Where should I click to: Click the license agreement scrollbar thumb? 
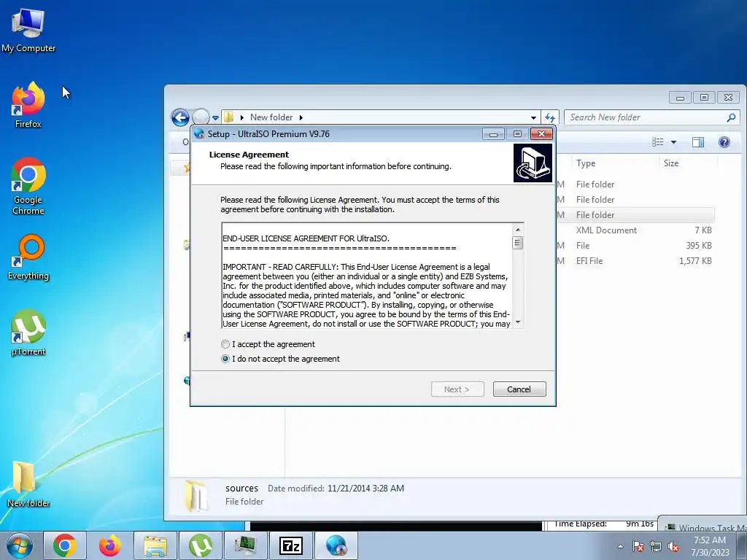(x=518, y=243)
